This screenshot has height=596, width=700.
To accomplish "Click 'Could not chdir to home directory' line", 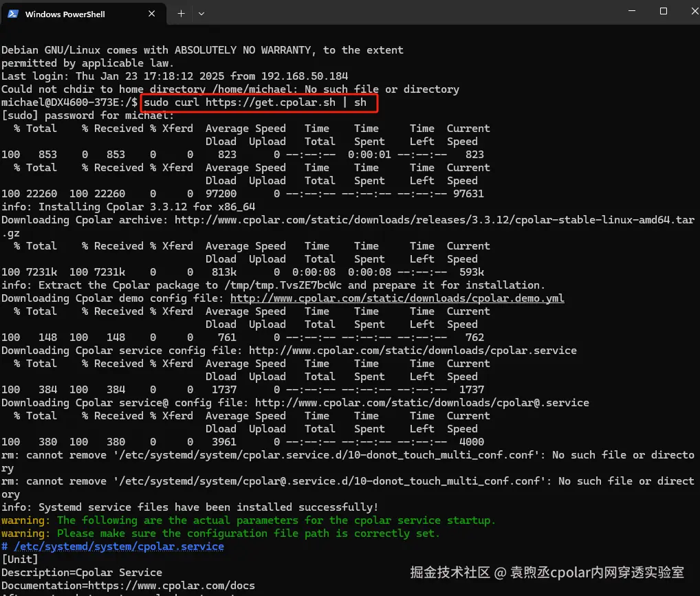I will (230, 89).
